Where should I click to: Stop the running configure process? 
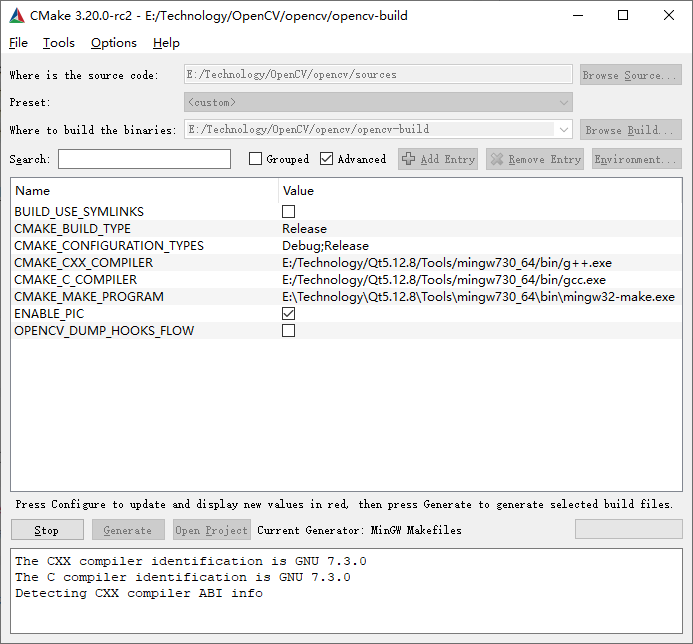47,530
